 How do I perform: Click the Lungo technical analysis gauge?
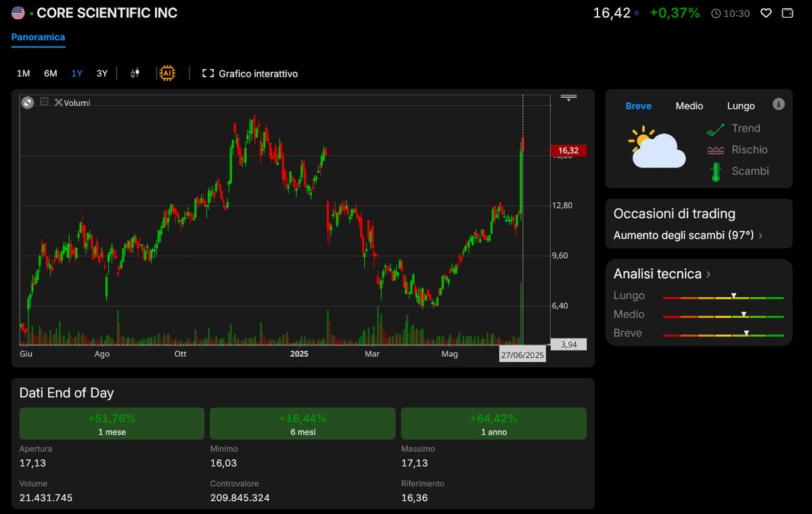[x=723, y=297]
